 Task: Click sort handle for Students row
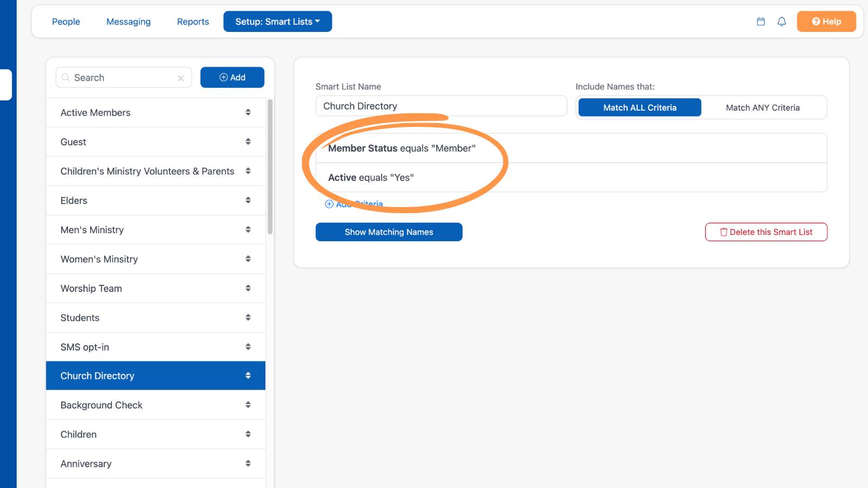[x=248, y=317]
